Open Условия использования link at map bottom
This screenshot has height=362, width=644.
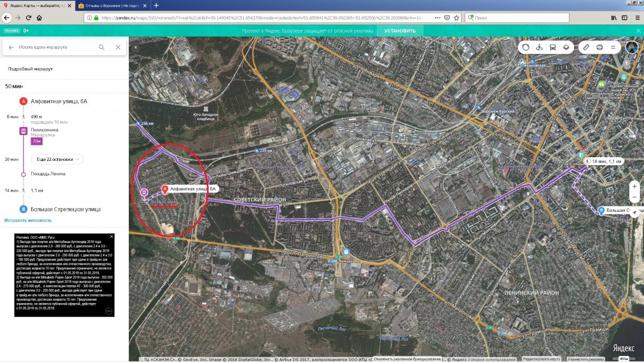(x=492, y=359)
